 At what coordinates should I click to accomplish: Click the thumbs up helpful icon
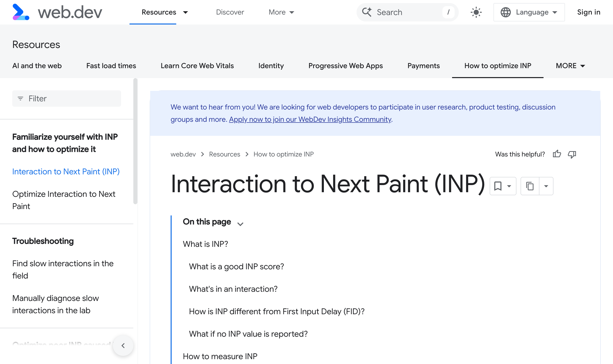557,154
